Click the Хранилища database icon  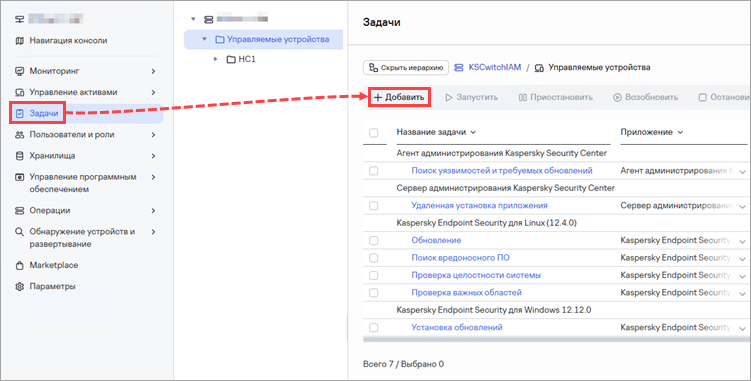(x=20, y=156)
